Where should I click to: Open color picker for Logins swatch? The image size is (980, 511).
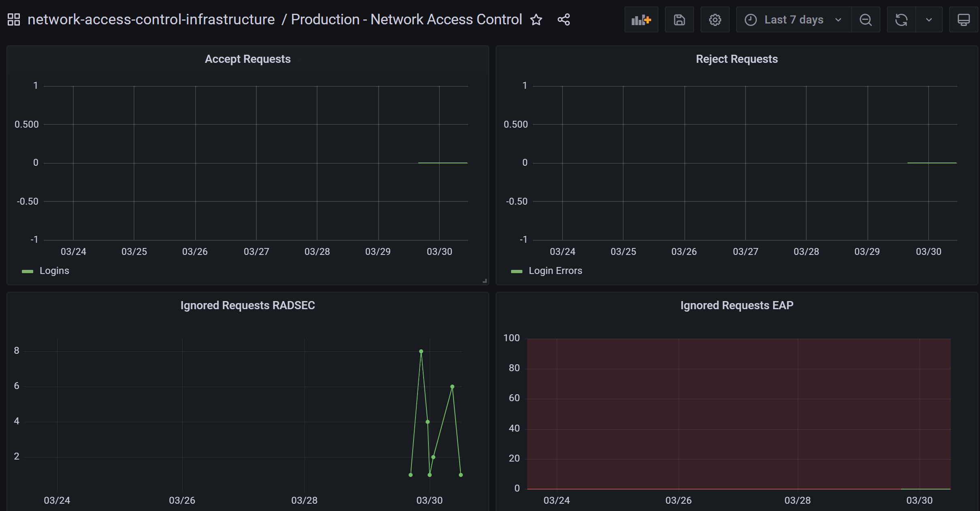[x=28, y=272]
